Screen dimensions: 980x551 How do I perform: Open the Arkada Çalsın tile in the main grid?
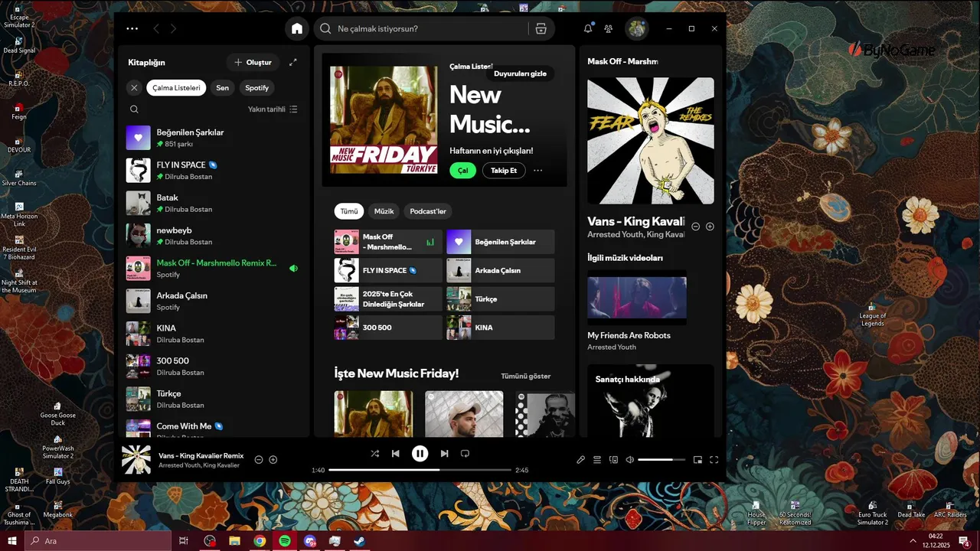click(x=501, y=270)
